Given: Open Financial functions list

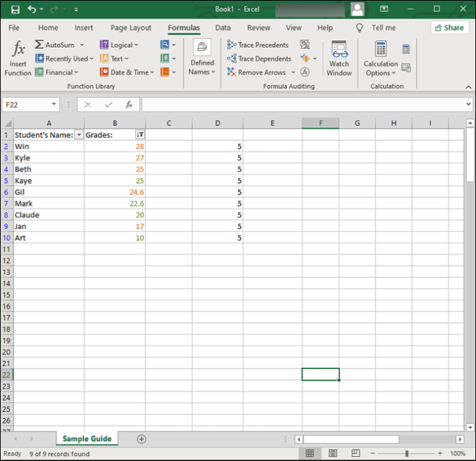Looking at the screenshot, I should [57, 72].
